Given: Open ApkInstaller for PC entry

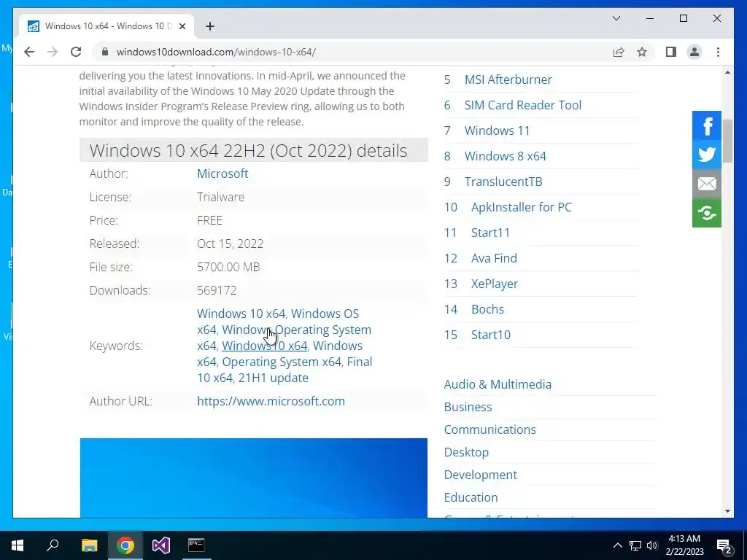Looking at the screenshot, I should tap(522, 207).
